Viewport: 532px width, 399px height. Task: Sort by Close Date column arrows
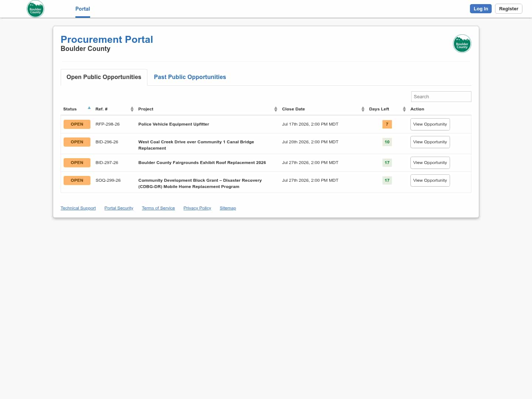363,109
